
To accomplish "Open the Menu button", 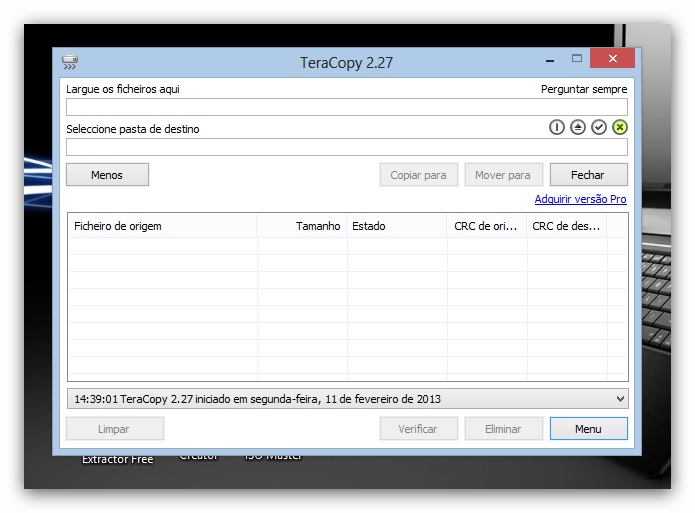I will (589, 429).
